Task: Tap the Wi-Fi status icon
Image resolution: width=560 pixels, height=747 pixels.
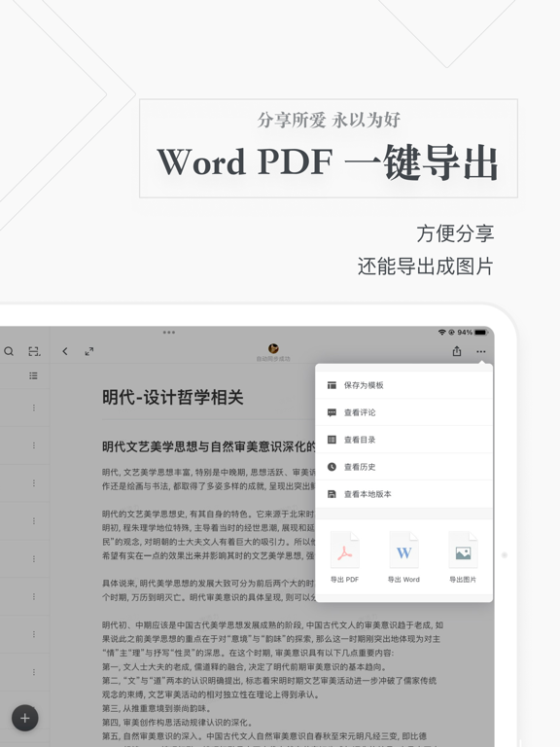Action: (x=442, y=332)
